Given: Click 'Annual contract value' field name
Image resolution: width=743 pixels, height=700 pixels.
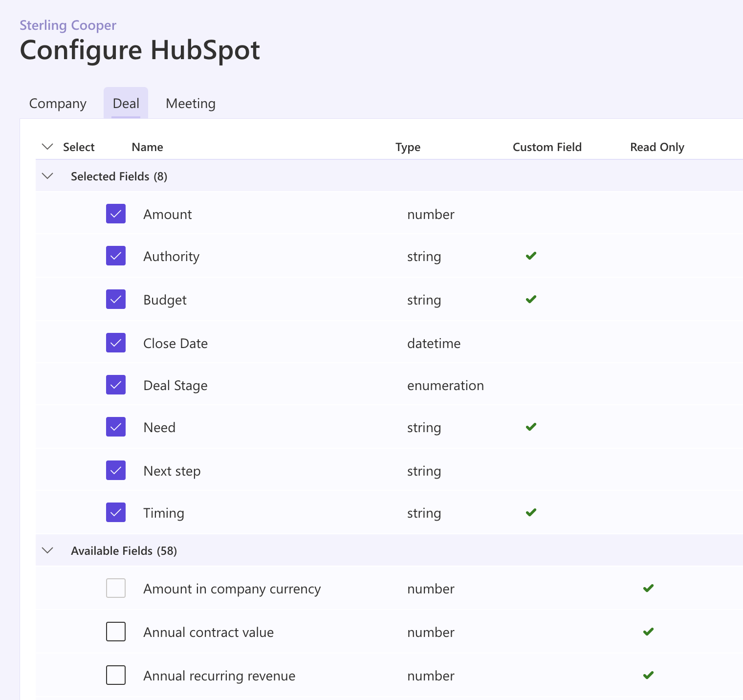Looking at the screenshot, I should 209,632.
